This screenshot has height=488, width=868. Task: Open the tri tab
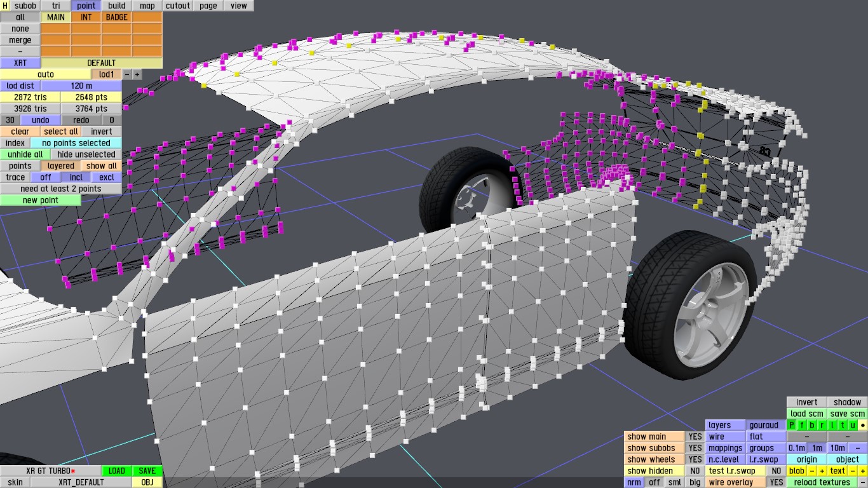[x=56, y=6]
